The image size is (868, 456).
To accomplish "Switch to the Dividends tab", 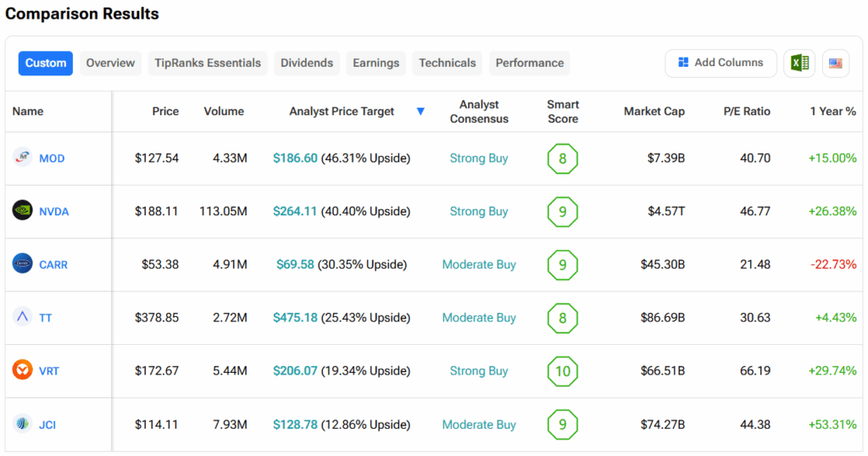I will (307, 64).
